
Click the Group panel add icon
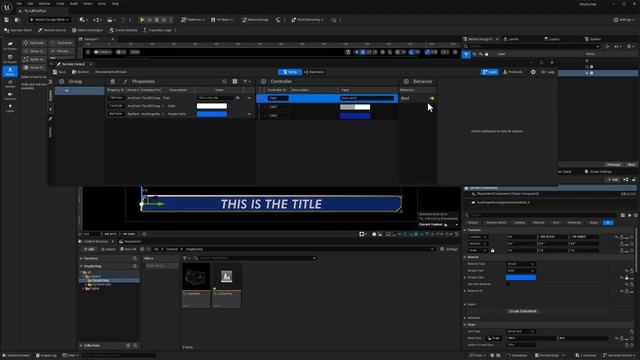(x=62, y=81)
